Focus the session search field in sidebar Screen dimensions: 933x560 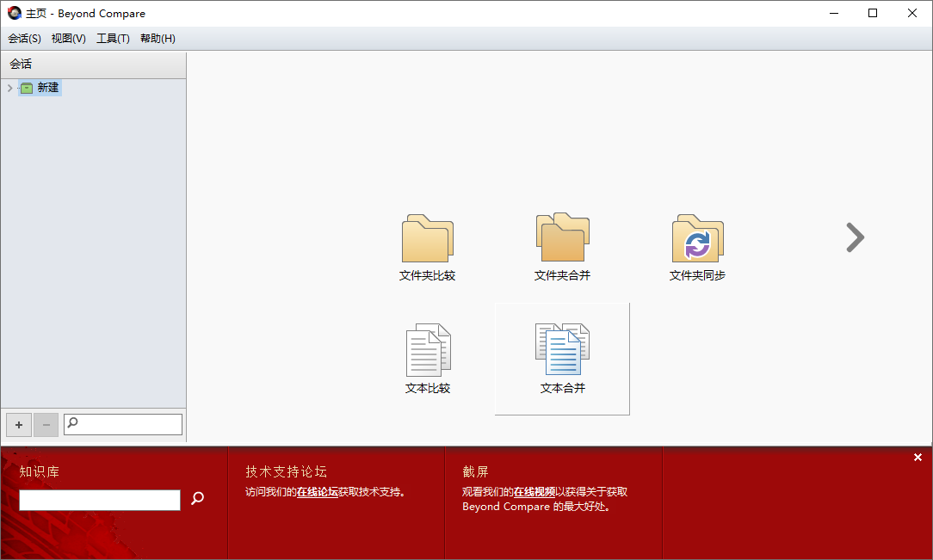(x=123, y=424)
